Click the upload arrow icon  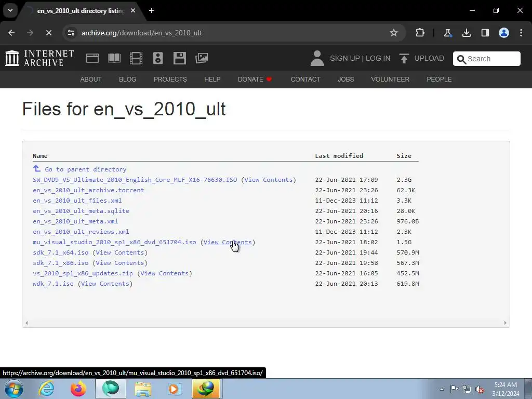(404, 58)
